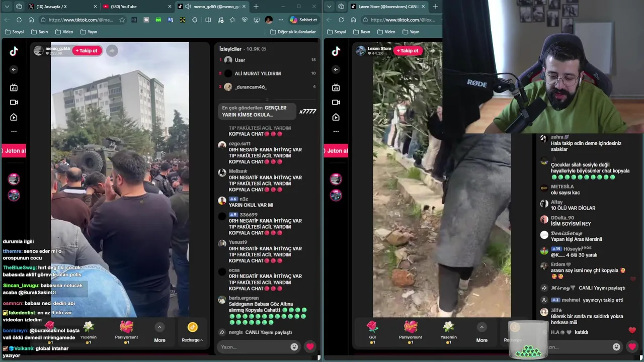Image resolution: width=644 pixels, height=362 pixels.
Task: Send Yasemin gift in left gift bar
Action: coord(89,332)
